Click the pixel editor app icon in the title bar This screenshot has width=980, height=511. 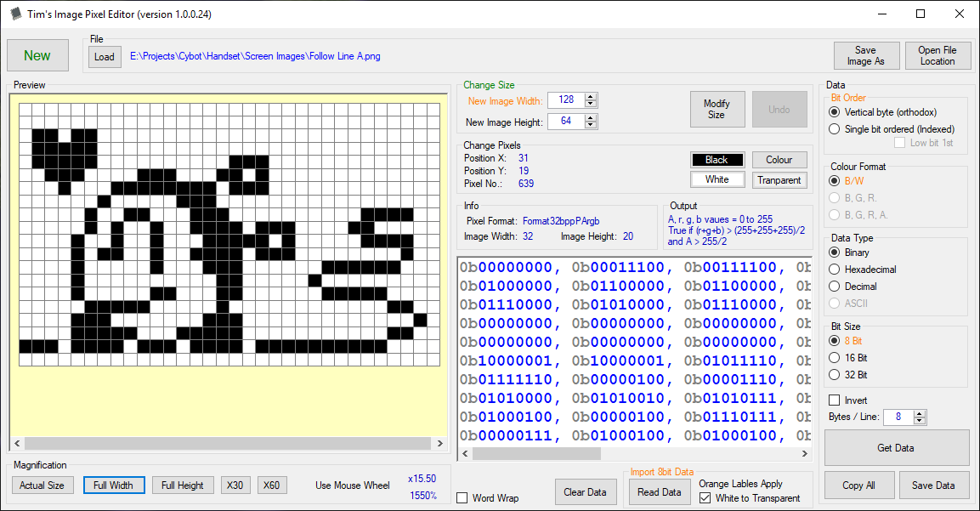point(15,14)
